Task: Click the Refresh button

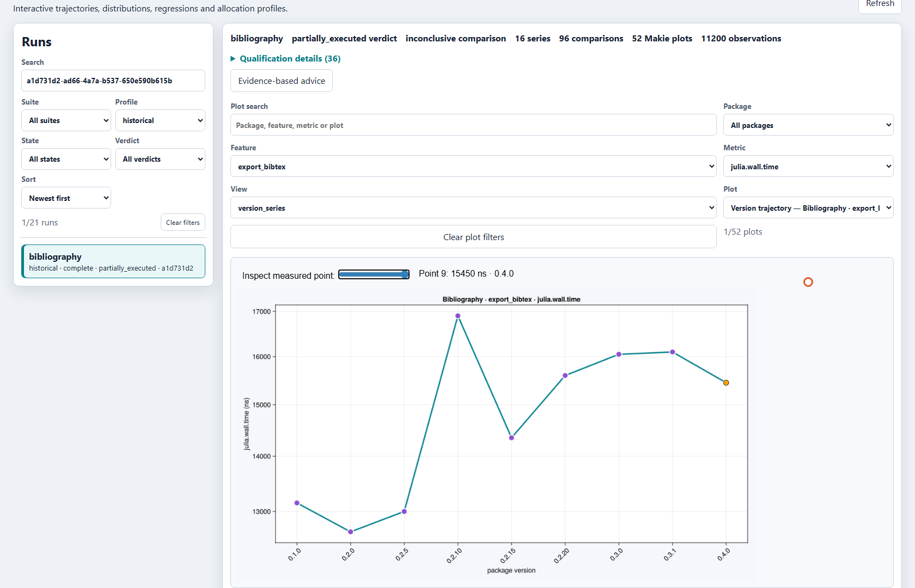Action: pyautogui.click(x=880, y=4)
